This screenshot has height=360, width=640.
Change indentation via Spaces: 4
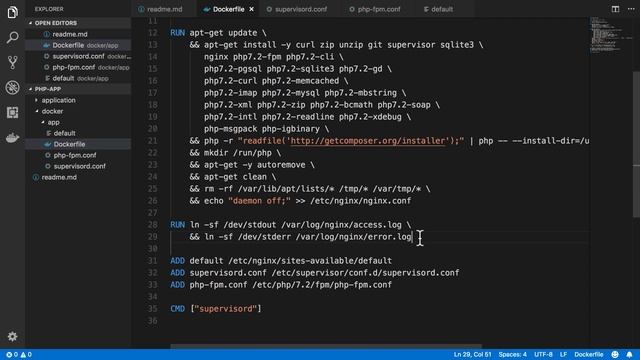(x=513, y=355)
